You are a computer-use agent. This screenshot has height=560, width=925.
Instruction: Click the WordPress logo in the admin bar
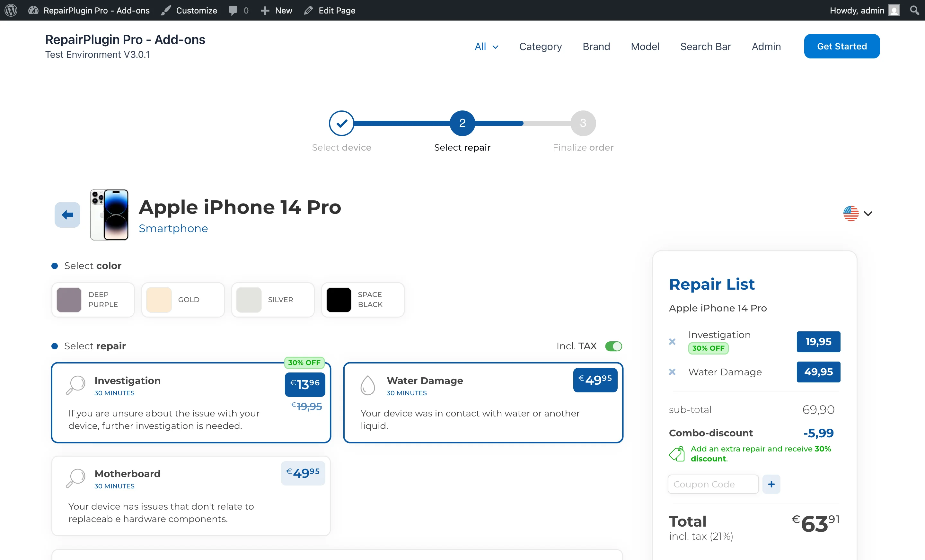point(11,10)
